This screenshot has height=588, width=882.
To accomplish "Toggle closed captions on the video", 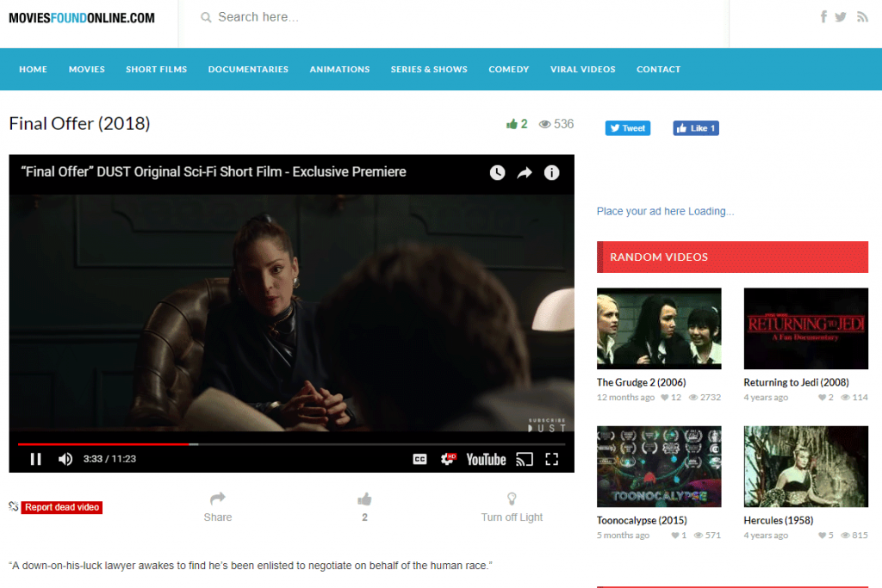I will click(419, 459).
